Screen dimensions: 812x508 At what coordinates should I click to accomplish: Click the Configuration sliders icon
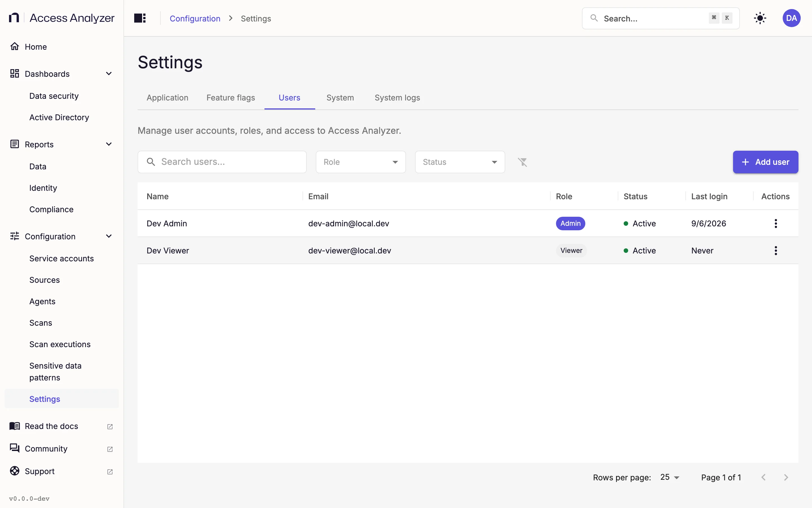point(14,236)
